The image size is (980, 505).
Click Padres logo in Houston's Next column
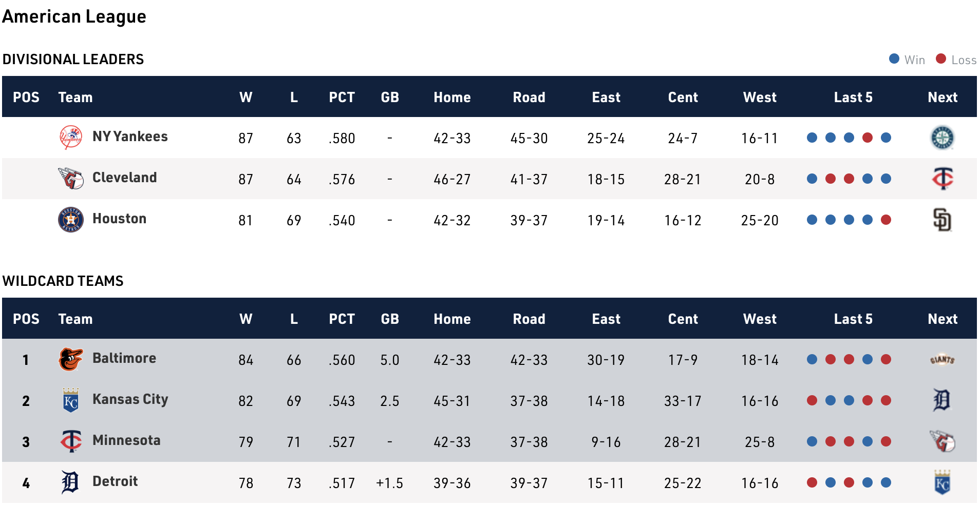tap(942, 220)
